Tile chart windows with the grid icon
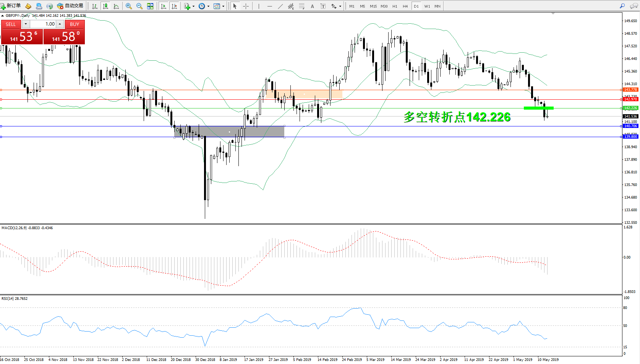The image size is (640, 364). 150,6
